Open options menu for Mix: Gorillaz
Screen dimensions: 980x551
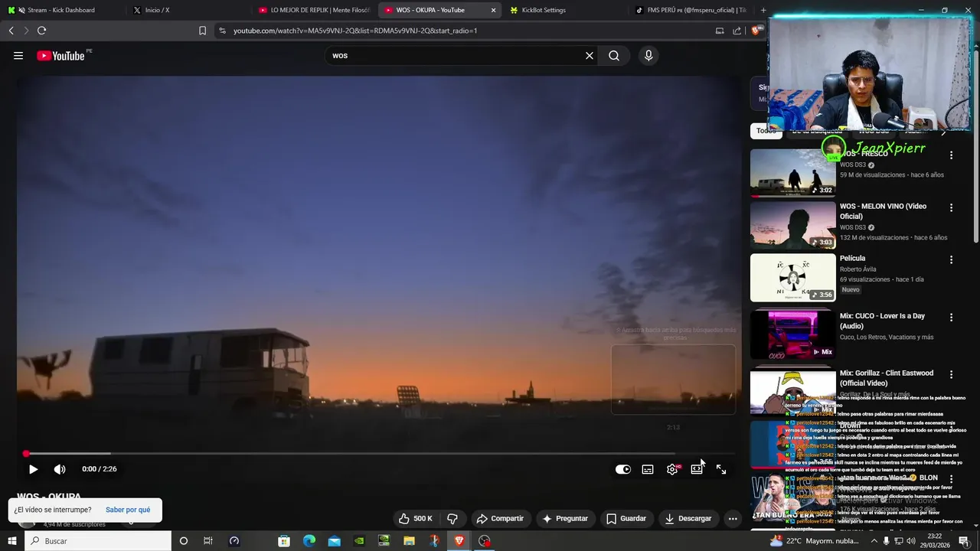coord(952,374)
